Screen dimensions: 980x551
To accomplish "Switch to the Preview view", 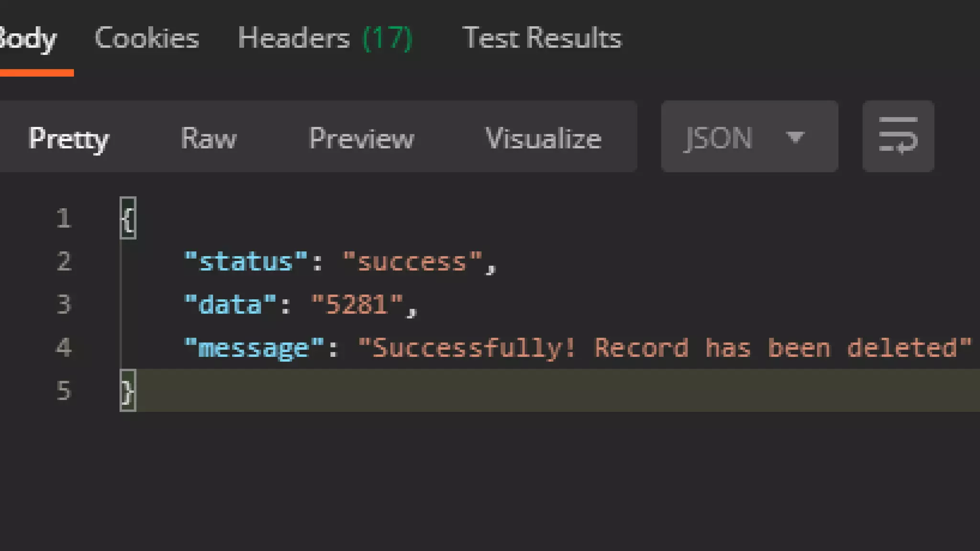I will point(362,138).
